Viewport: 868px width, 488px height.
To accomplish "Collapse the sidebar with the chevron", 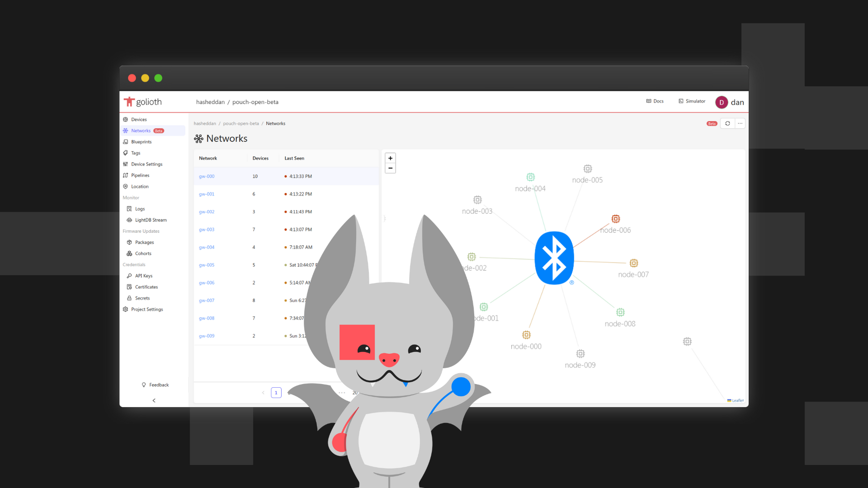I will pyautogui.click(x=154, y=400).
